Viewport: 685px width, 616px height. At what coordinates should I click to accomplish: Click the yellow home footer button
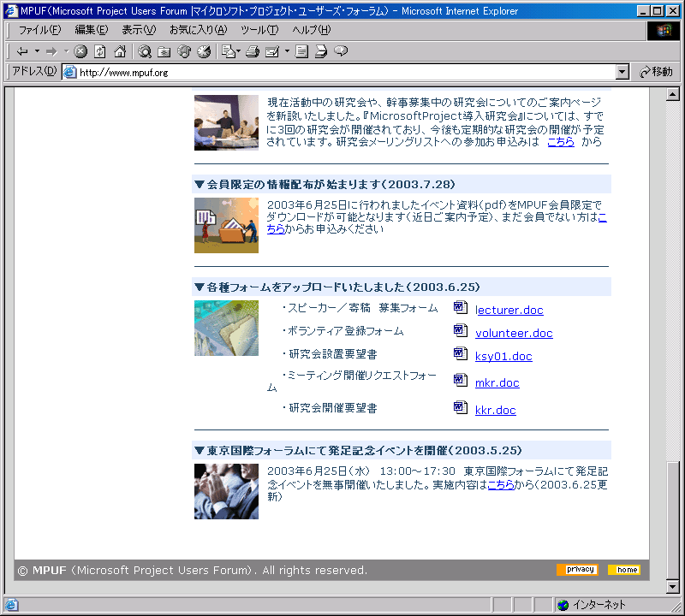point(624,570)
